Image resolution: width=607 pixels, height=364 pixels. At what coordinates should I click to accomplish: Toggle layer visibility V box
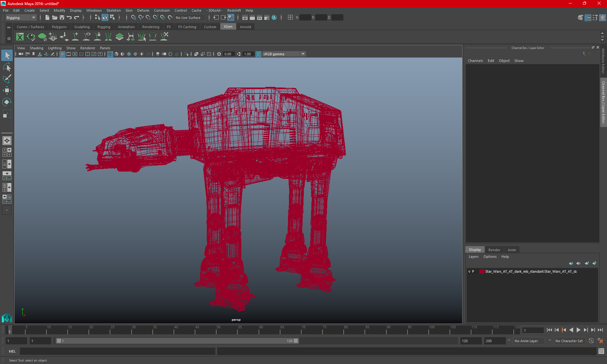pyautogui.click(x=469, y=271)
